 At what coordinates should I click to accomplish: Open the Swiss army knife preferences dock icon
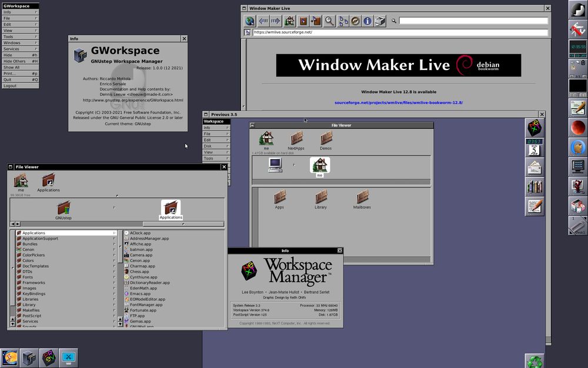(578, 29)
